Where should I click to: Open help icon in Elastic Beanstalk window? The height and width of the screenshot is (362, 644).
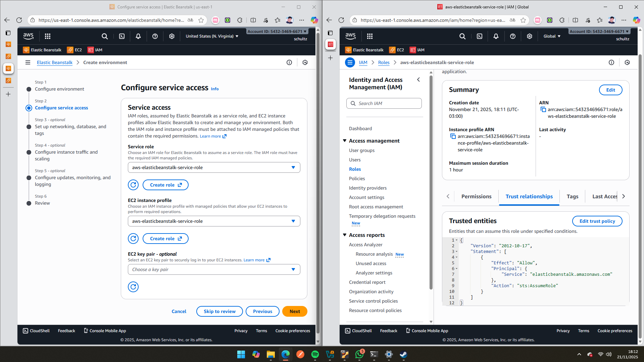[155, 36]
